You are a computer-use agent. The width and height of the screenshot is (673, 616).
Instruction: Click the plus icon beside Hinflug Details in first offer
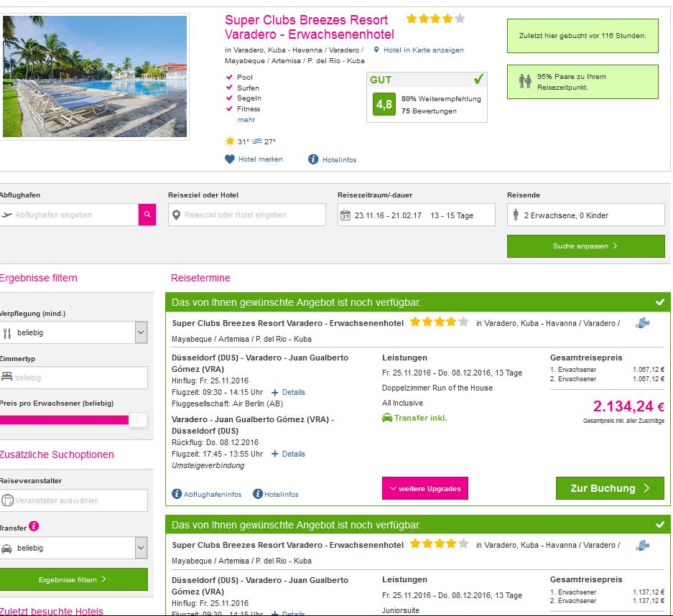click(x=274, y=392)
